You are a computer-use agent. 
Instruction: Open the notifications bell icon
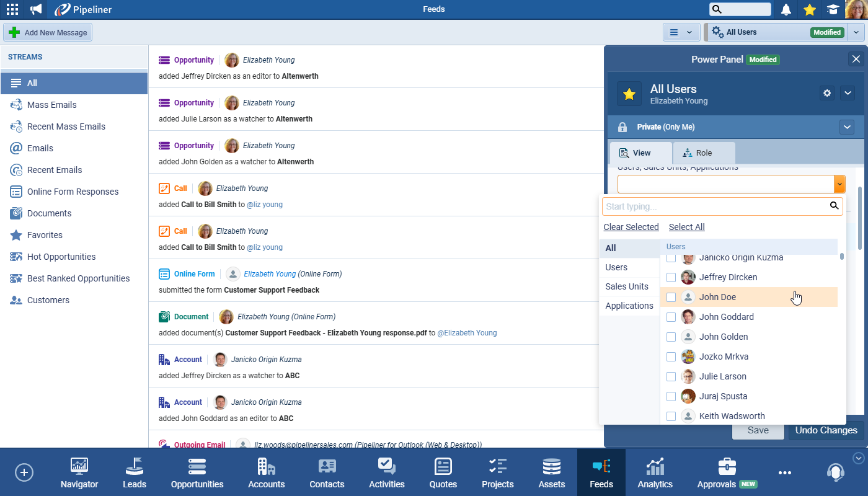pos(786,9)
